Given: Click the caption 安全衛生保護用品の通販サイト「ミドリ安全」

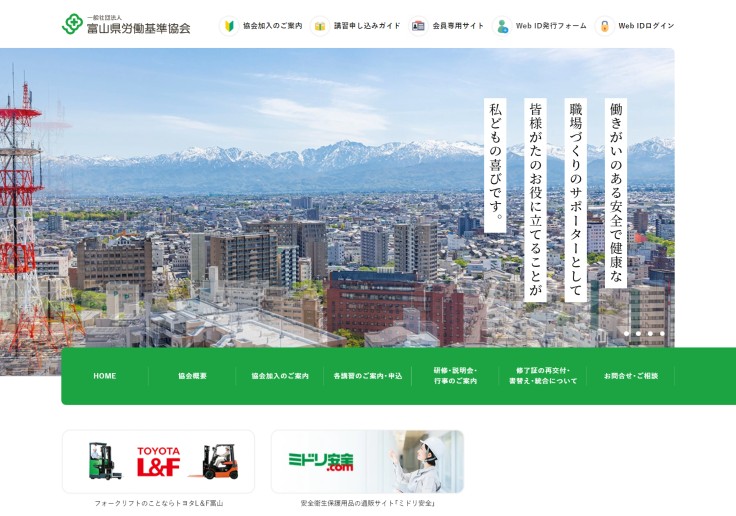Looking at the screenshot, I should click(x=368, y=503).
